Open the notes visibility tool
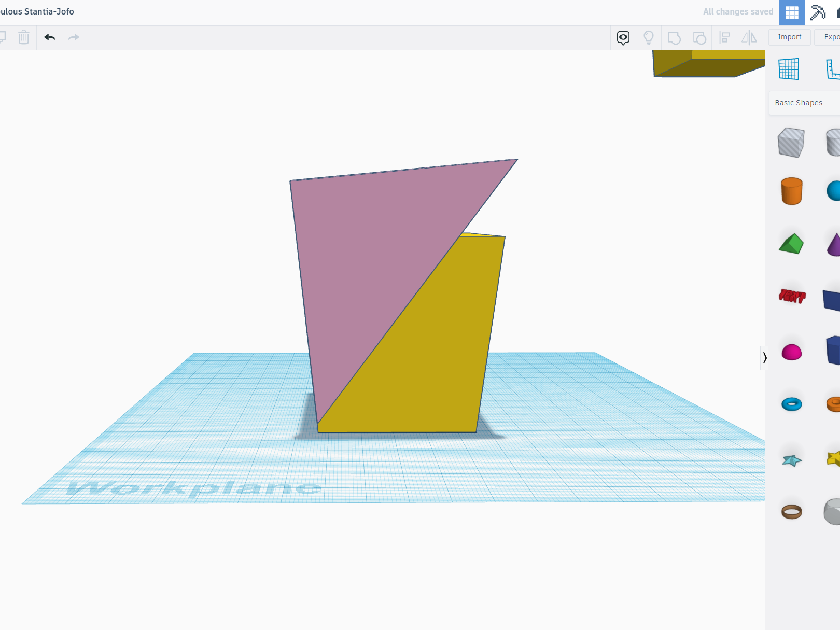 [623, 37]
